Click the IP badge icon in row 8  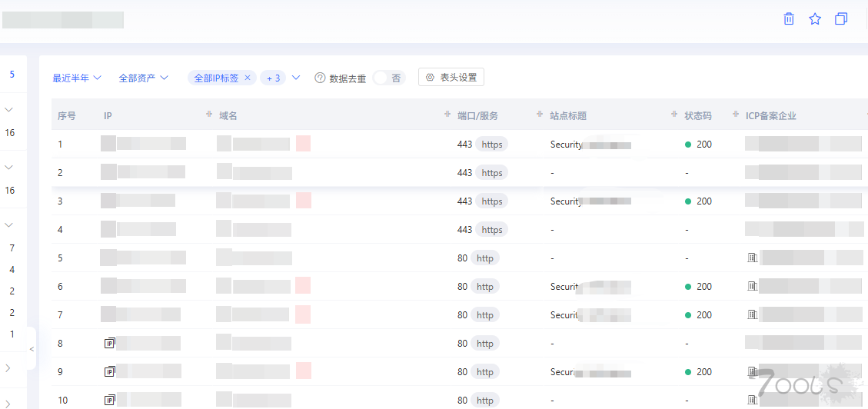pos(110,343)
